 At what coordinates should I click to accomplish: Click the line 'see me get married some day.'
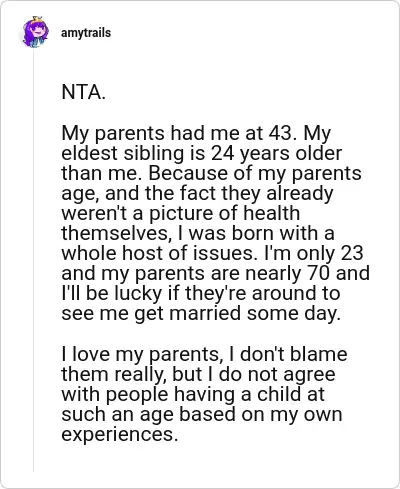tap(201, 313)
